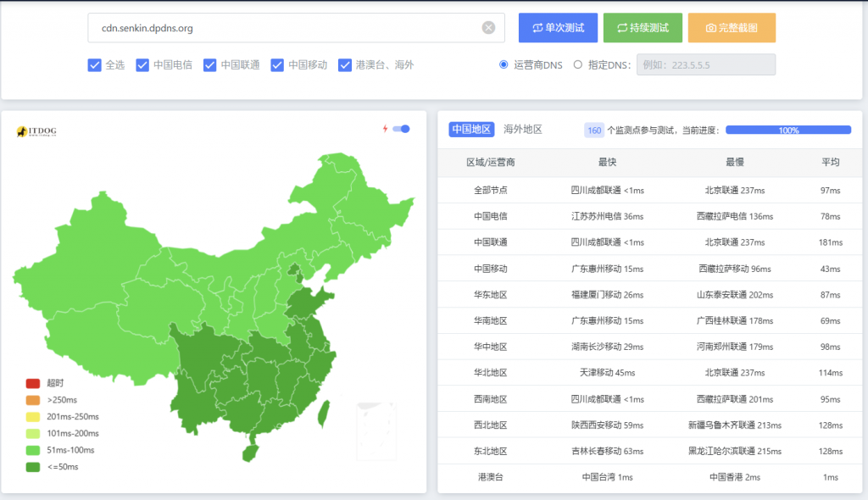Click the red 超时 legend swatch
The height and width of the screenshot is (500, 868).
coord(33,383)
